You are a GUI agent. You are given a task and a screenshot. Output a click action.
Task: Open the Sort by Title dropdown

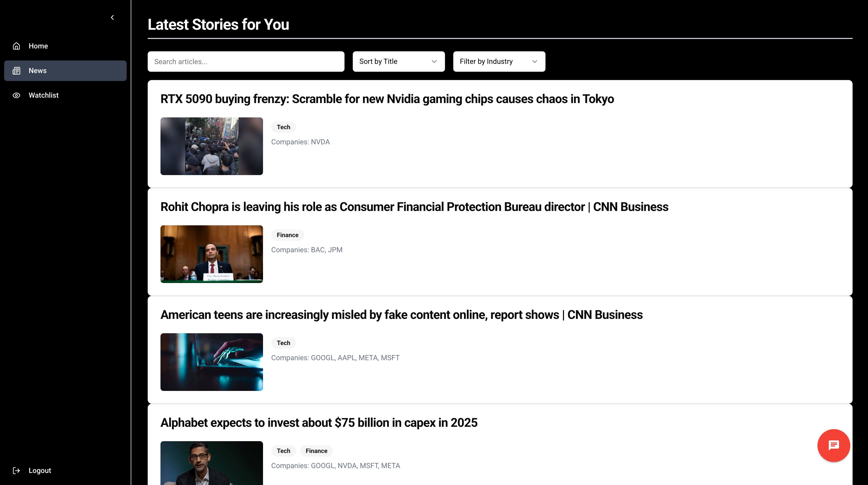point(398,61)
